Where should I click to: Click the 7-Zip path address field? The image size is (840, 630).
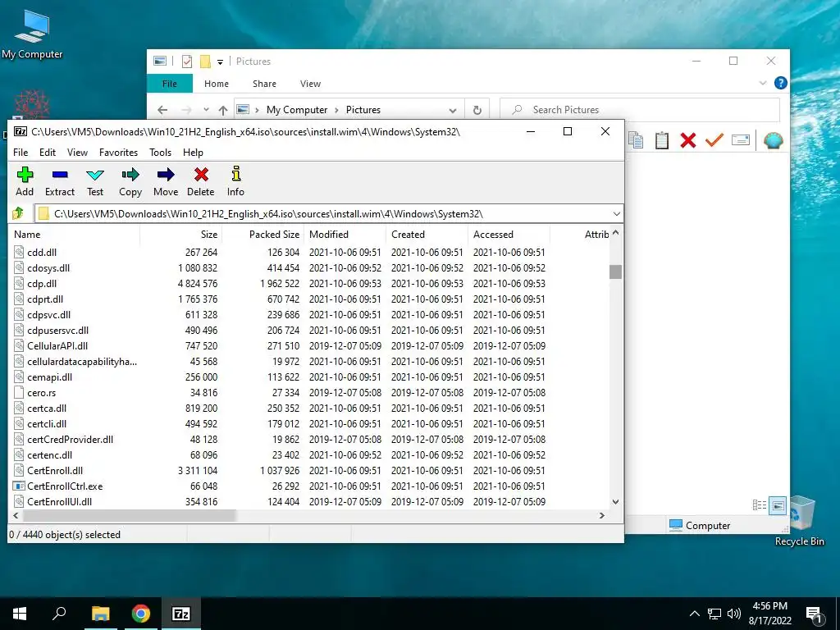point(328,214)
